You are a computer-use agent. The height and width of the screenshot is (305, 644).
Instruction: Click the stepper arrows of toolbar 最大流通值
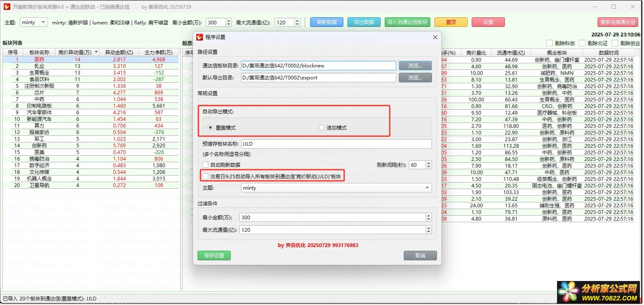(x=297, y=22)
